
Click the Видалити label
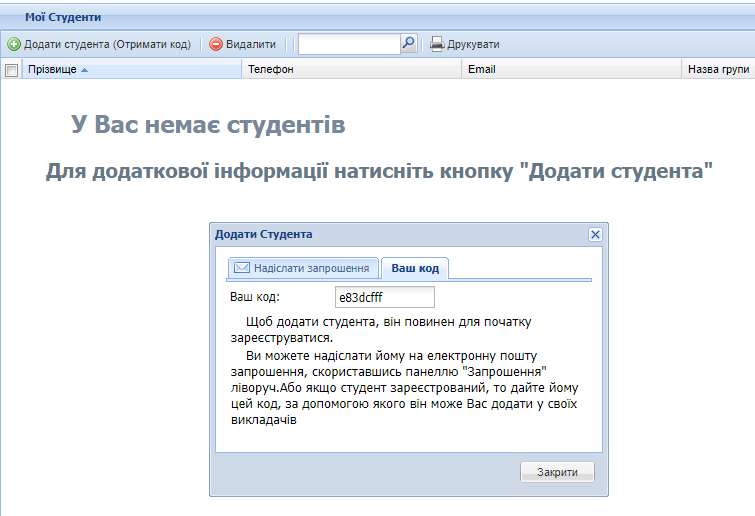pyautogui.click(x=251, y=44)
